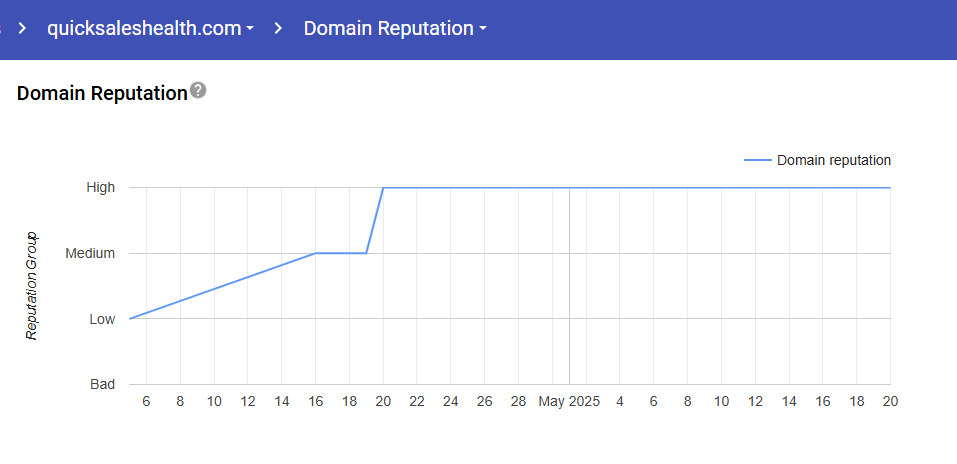Image resolution: width=957 pixels, height=464 pixels.
Task: Click the blue line swatch in legend
Action: (758, 160)
